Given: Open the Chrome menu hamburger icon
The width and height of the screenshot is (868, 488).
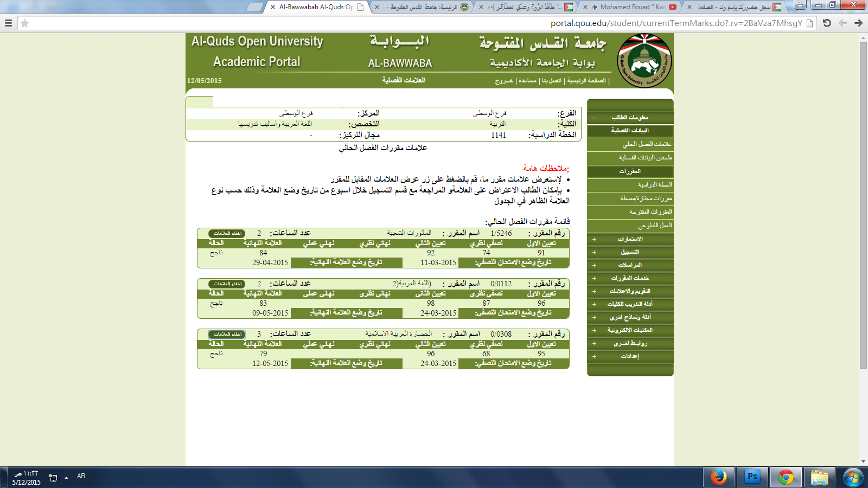Looking at the screenshot, I should [8, 23].
